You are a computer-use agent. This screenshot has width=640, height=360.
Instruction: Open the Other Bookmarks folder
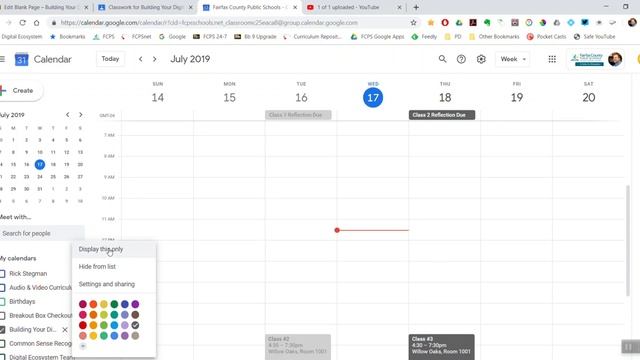click(x=494, y=37)
